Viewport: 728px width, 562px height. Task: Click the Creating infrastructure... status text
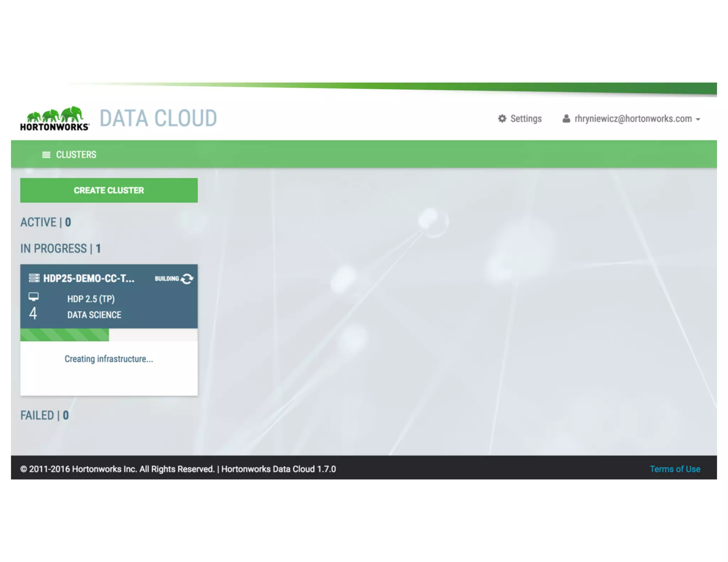pos(109,359)
